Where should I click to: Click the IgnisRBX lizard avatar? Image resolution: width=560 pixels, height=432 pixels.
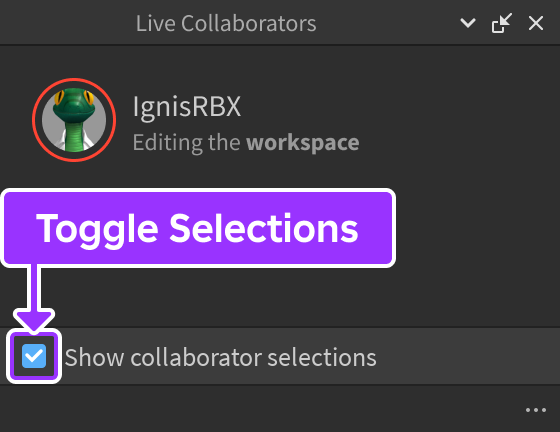[x=74, y=120]
